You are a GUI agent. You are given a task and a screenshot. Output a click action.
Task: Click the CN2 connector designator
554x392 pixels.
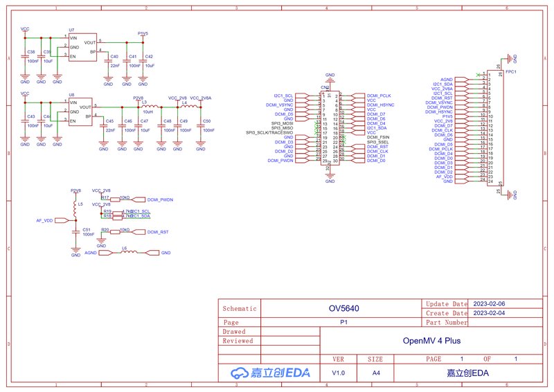pyautogui.click(x=325, y=87)
